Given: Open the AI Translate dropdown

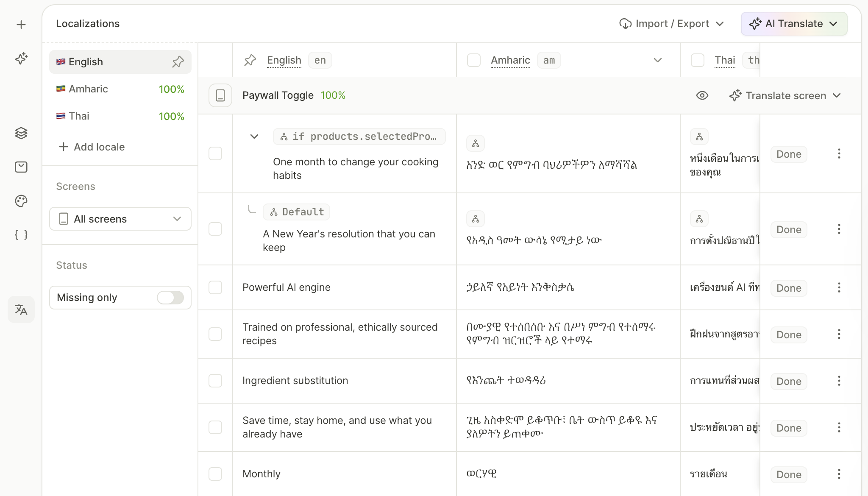Looking at the screenshot, I should (794, 24).
